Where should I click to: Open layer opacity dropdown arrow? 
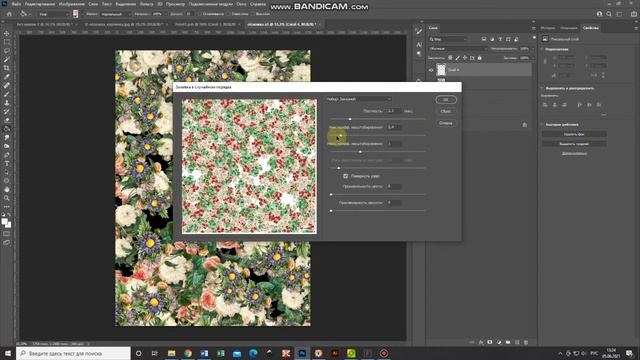(x=533, y=49)
